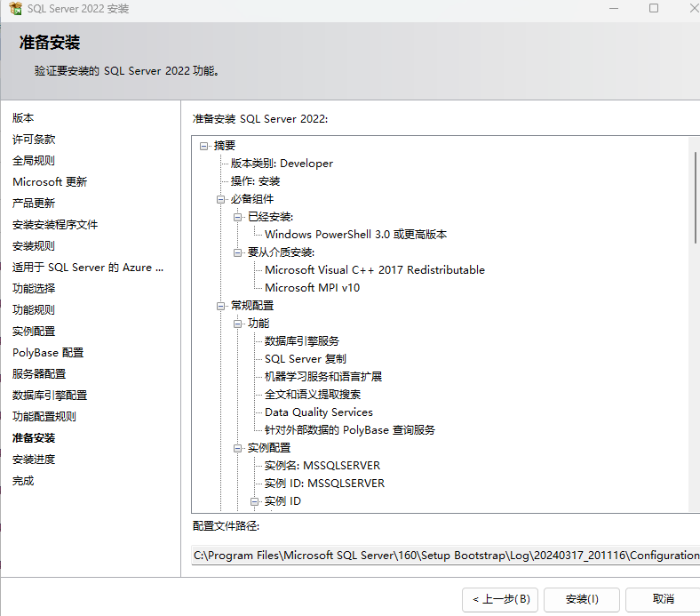
Task: Select 实例配置 step in sidebar
Action: (x=34, y=332)
